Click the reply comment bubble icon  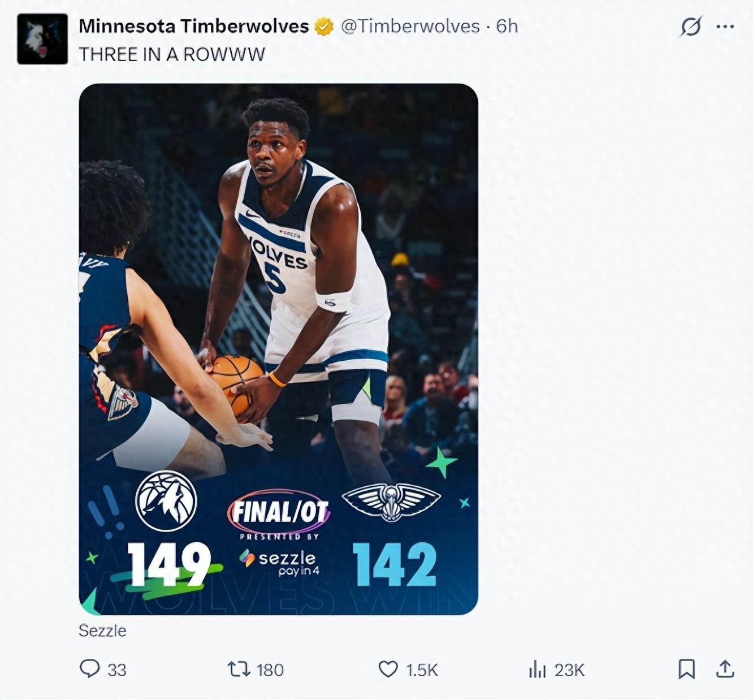point(89,669)
